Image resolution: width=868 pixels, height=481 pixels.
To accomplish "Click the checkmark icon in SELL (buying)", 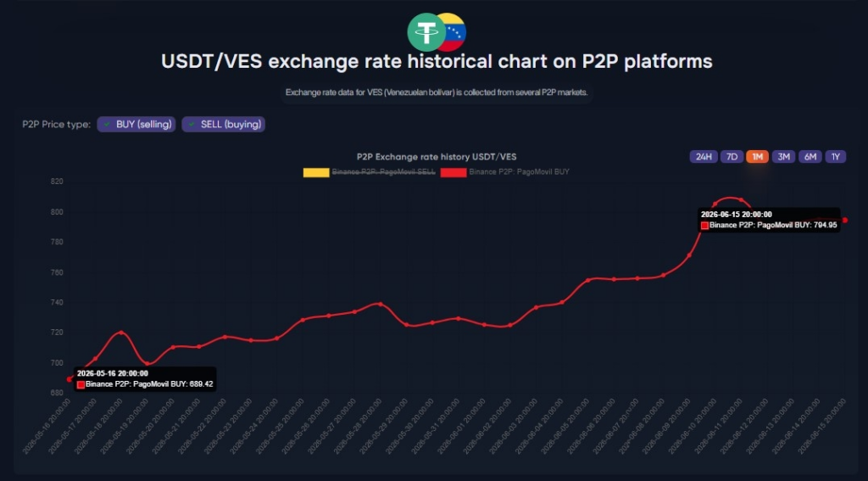I will pyautogui.click(x=192, y=125).
